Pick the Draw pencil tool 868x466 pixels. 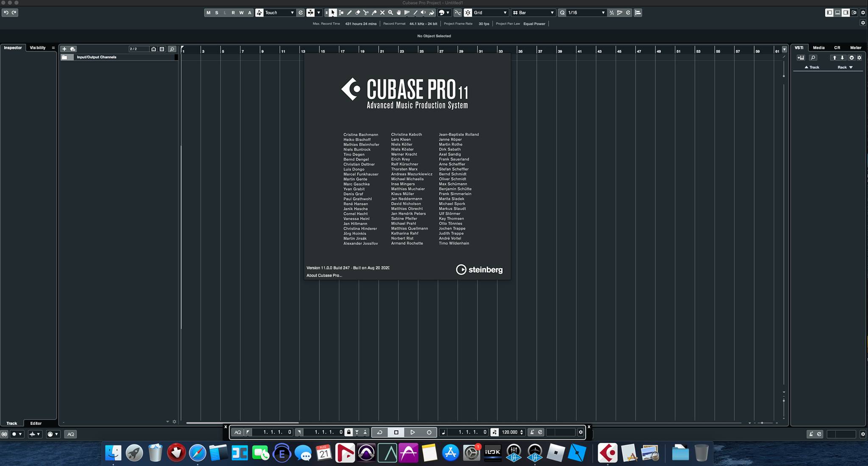(x=349, y=13)
